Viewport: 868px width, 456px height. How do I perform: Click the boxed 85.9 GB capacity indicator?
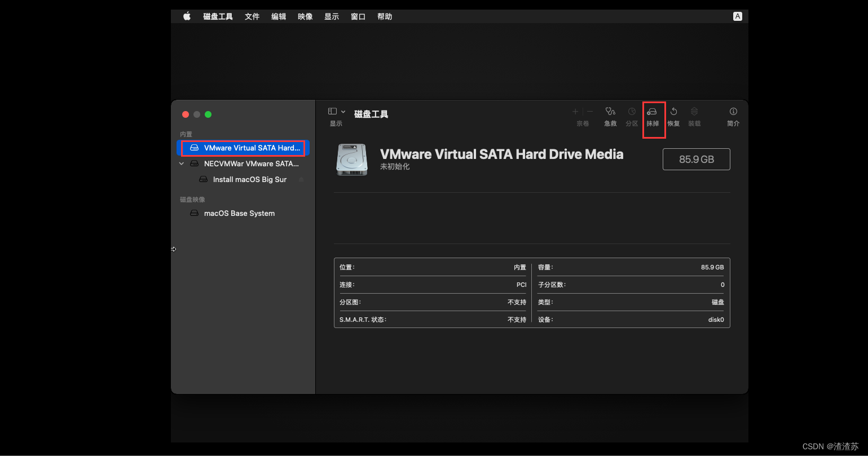tap(697, 159)
